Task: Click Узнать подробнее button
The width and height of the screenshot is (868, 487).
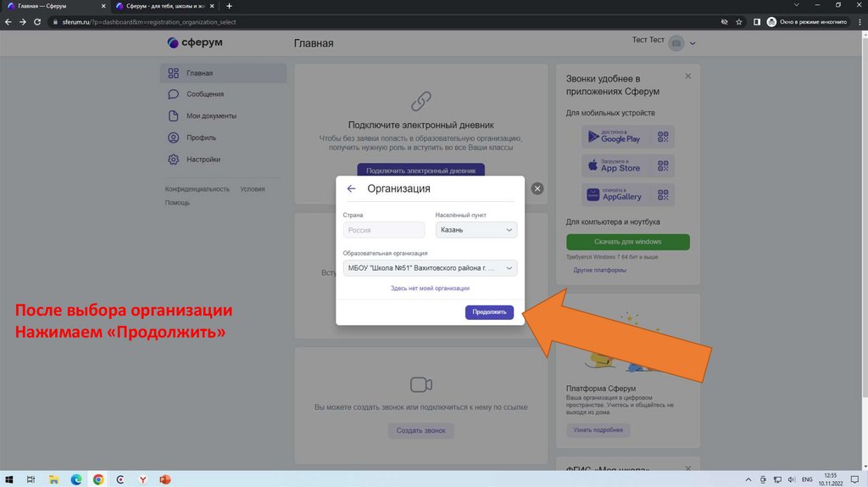Action: click(598, 430)
